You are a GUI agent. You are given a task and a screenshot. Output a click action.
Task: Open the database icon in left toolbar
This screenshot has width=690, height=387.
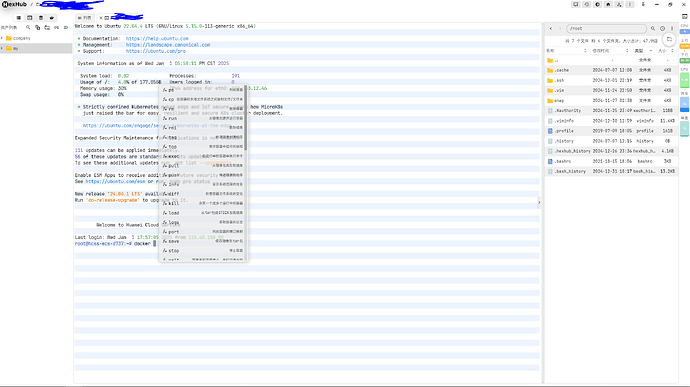point(41,18)
